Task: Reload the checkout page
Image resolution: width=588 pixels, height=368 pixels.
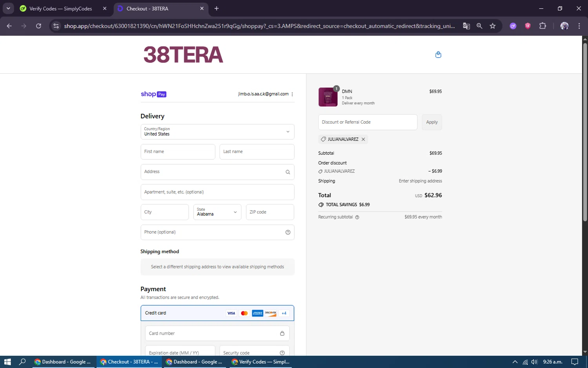Action: coord(38,26)
